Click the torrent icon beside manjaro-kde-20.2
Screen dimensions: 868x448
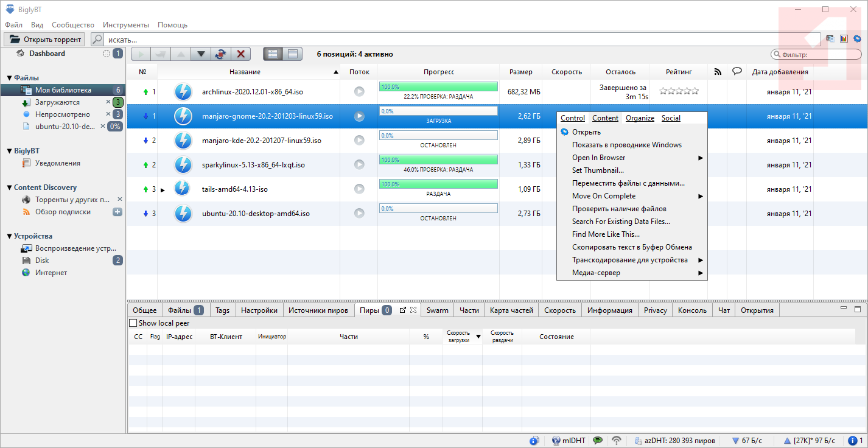point(183,141)
